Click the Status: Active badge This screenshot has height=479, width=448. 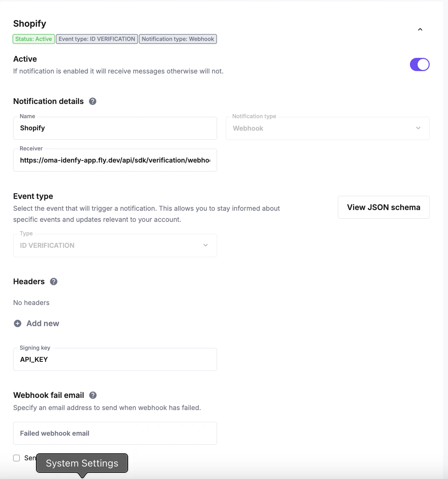[33, 39]
